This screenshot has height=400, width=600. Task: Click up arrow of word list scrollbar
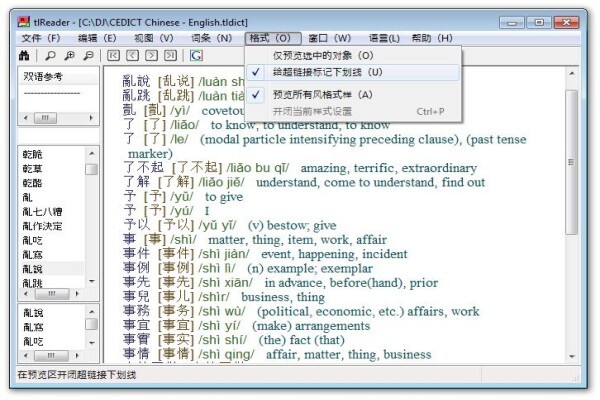[x=92, y=154]
